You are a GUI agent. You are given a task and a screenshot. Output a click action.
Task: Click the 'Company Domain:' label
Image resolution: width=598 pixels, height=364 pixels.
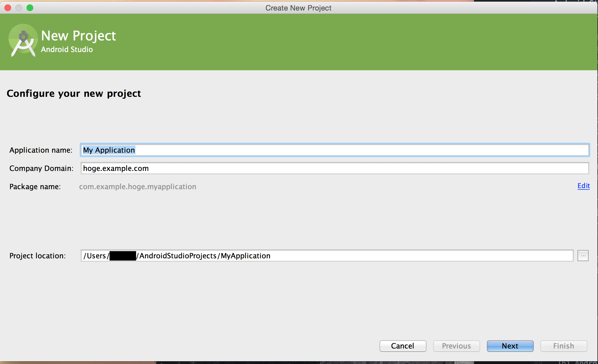tap(41, 168)
